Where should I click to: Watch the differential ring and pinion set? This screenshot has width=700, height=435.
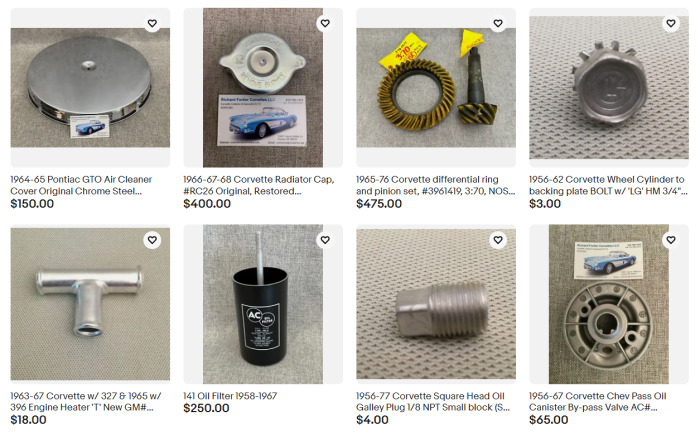[x=498, y=23]
